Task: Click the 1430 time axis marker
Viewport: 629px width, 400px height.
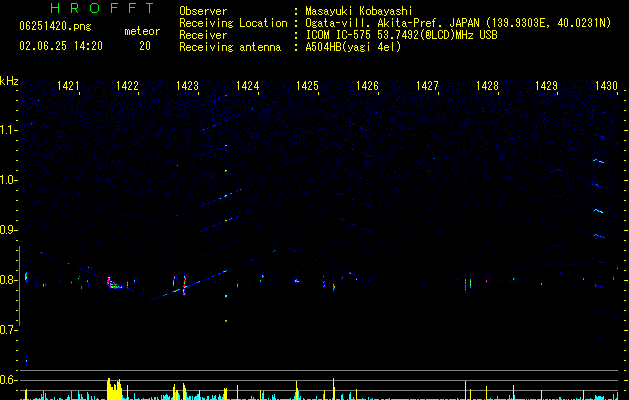Action: pyautogui.click(x=606, y=85)
